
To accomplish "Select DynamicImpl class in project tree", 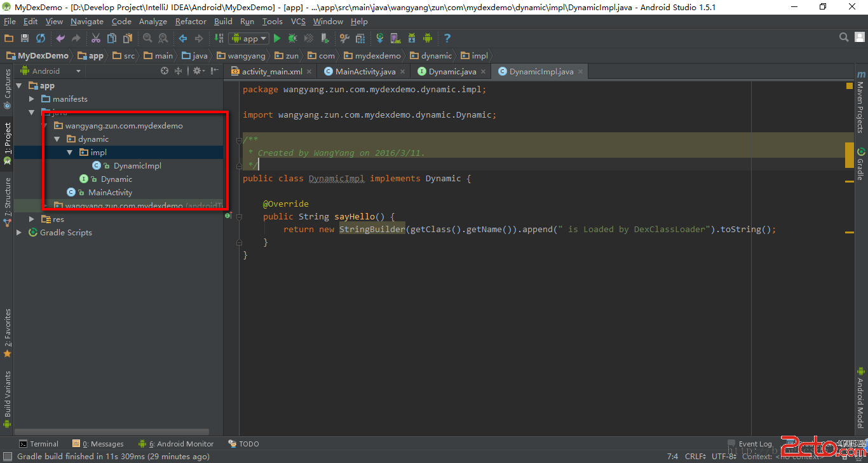I will coord(137,166).
